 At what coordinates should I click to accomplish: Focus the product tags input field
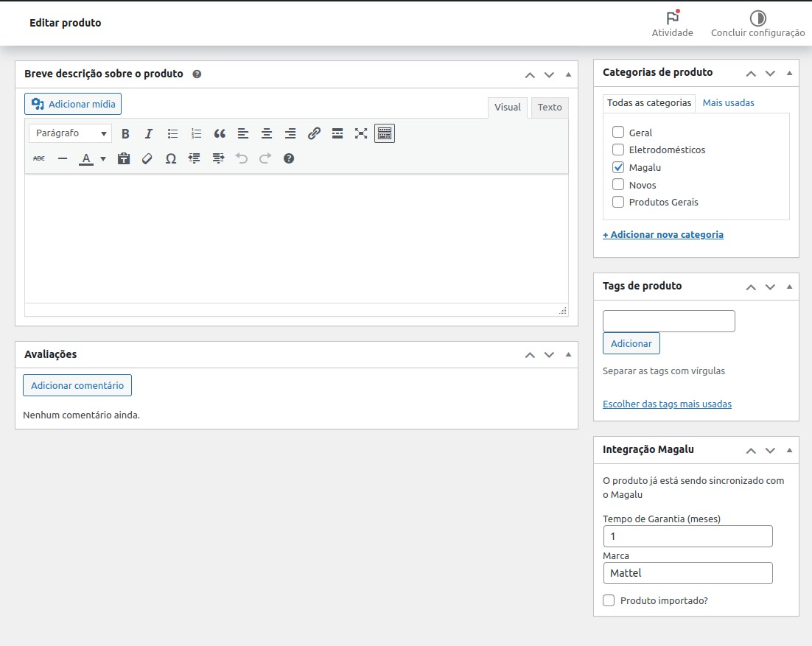[x=668, y=321]
